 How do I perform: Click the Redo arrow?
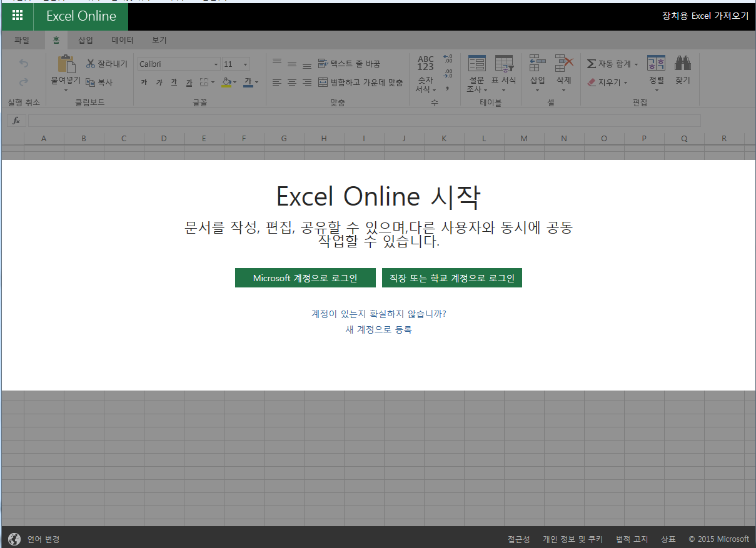24,82
